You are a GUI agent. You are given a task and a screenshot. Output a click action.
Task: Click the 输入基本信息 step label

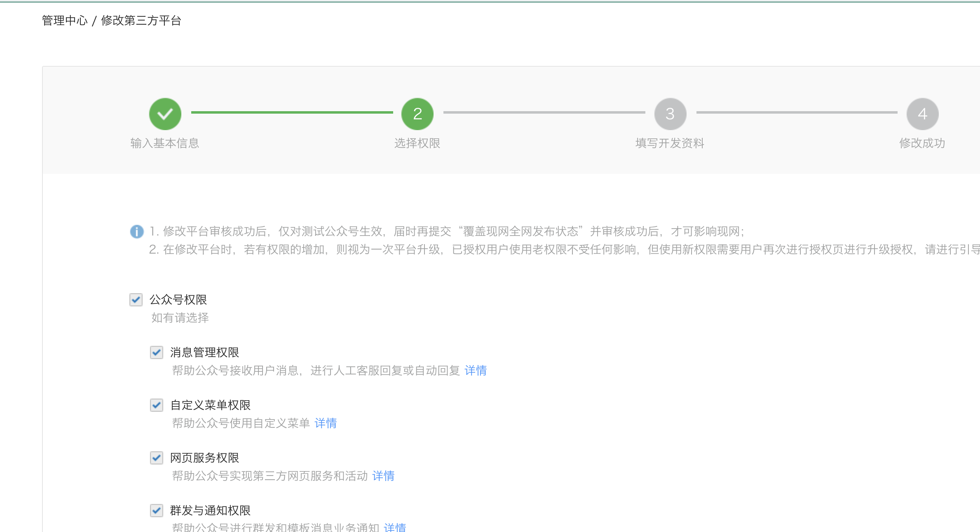coord(165,143)
